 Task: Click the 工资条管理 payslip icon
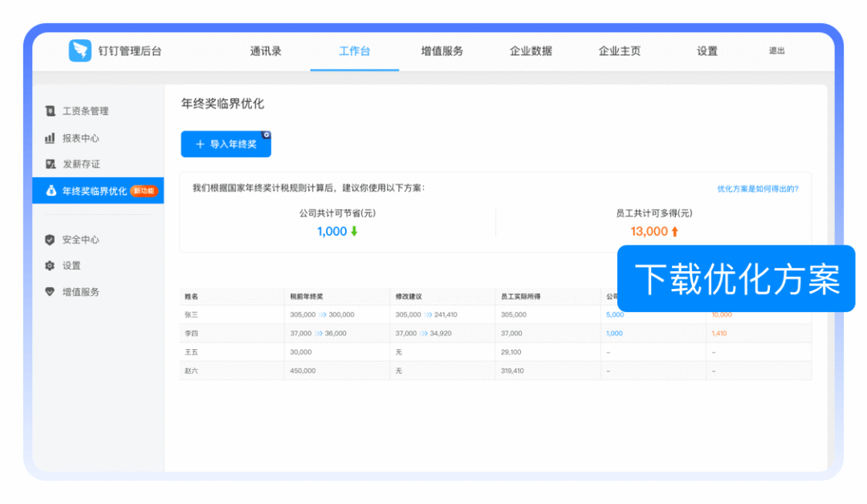(51, 112)
